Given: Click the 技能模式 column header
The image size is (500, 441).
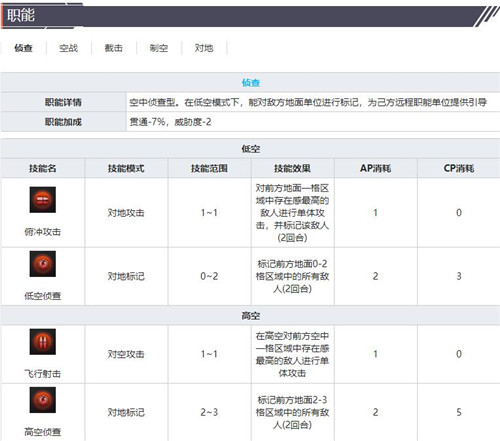Looking at the screenshot, I should point(126,168).
